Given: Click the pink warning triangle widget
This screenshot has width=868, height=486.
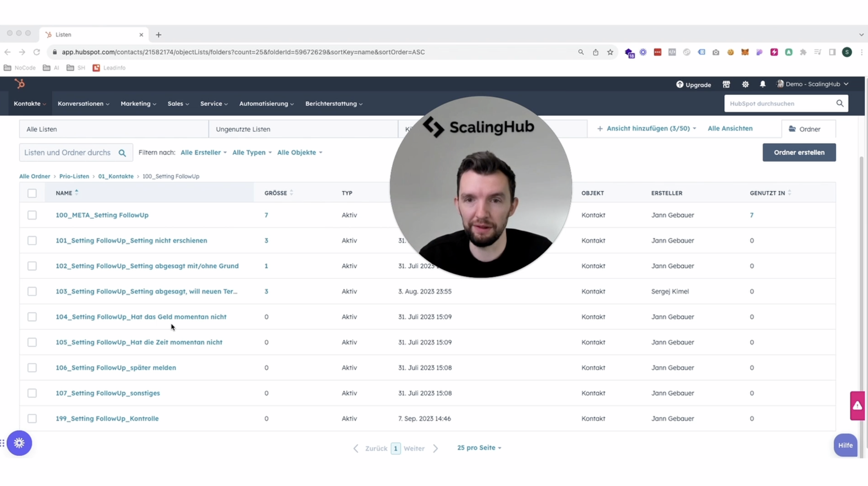Looking at the screenshot, I should 858,405.
